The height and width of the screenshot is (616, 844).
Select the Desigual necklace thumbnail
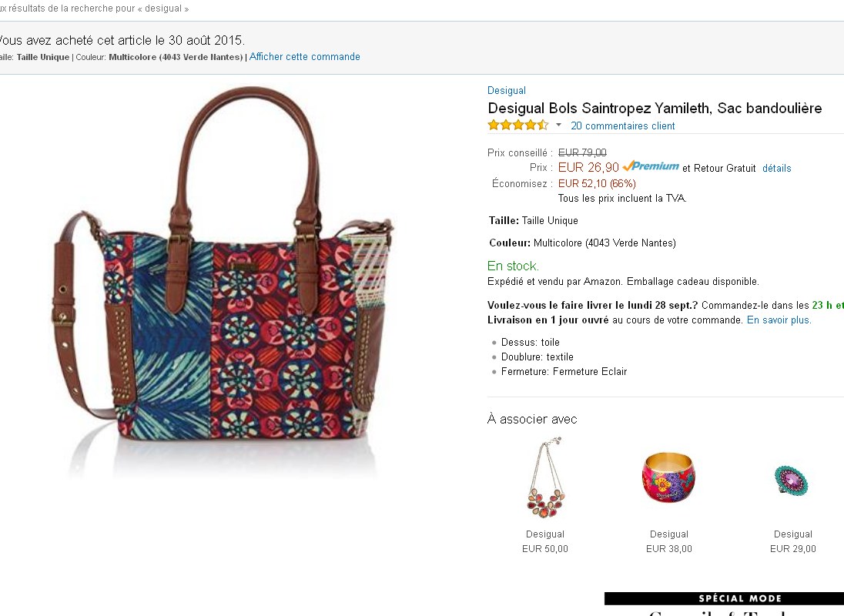[x=545, y=478]
